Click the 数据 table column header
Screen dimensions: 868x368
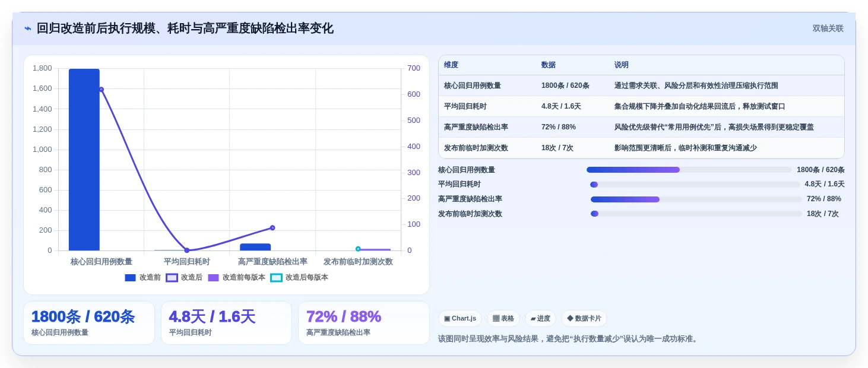coord(549,65)
